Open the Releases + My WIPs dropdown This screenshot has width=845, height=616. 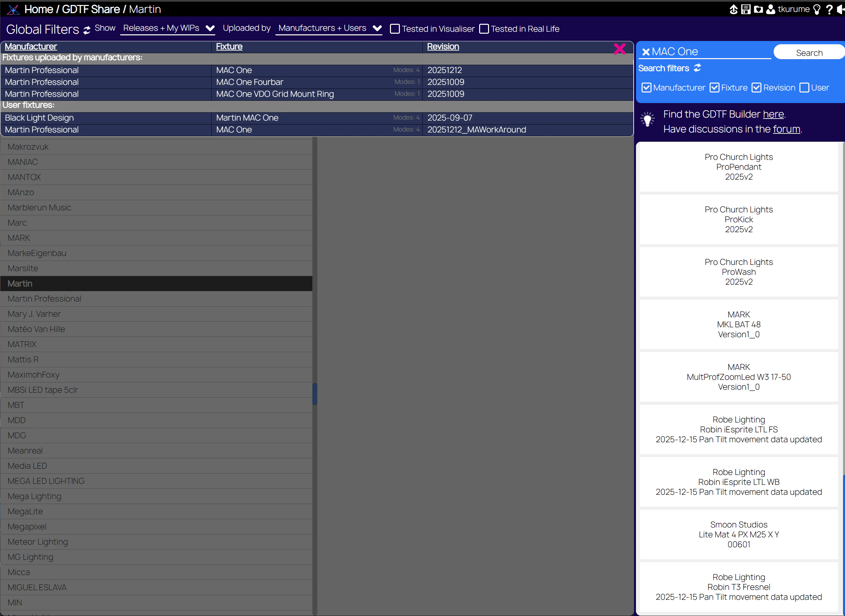click(x=168, y=28)
